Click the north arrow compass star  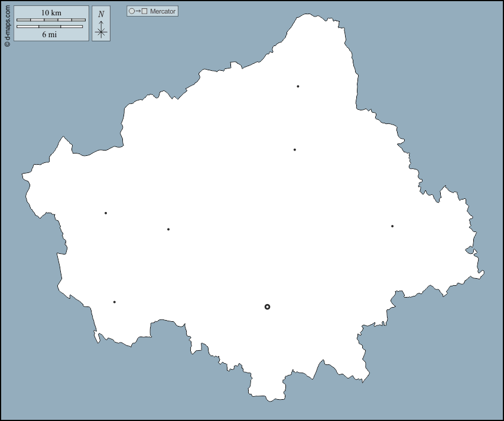tap(101, 32)
